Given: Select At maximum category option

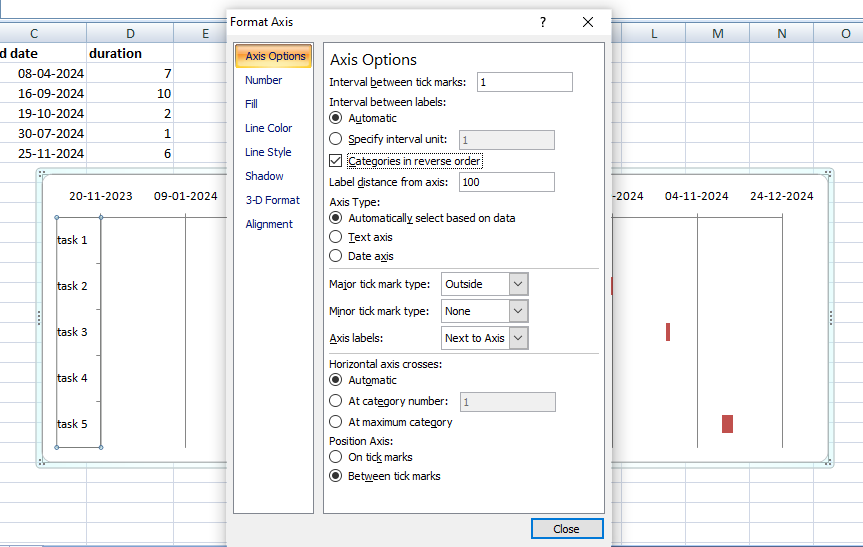Looking at the screenshot, I should click(x=335, y=422).
